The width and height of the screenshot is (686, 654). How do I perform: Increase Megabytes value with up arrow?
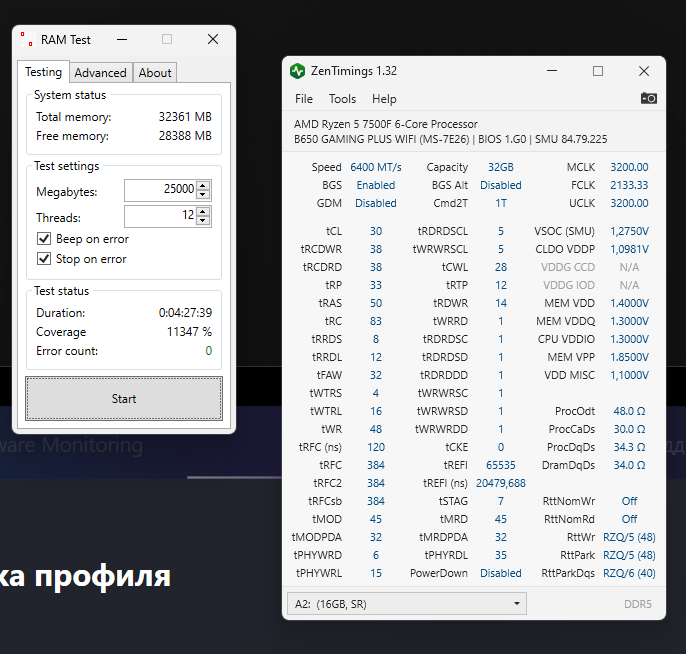[x=203, y=185]
